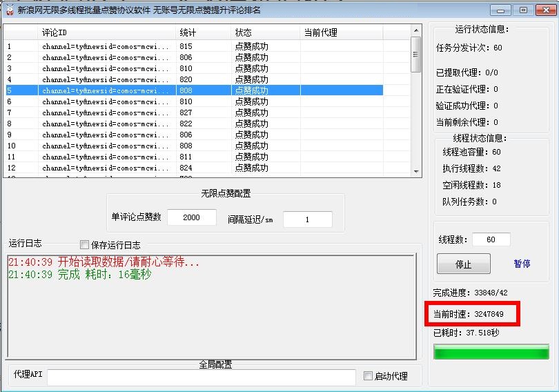Screen dimensions: 559x392
Task: Click the app icon in title bar
Action: pos(10,10)
